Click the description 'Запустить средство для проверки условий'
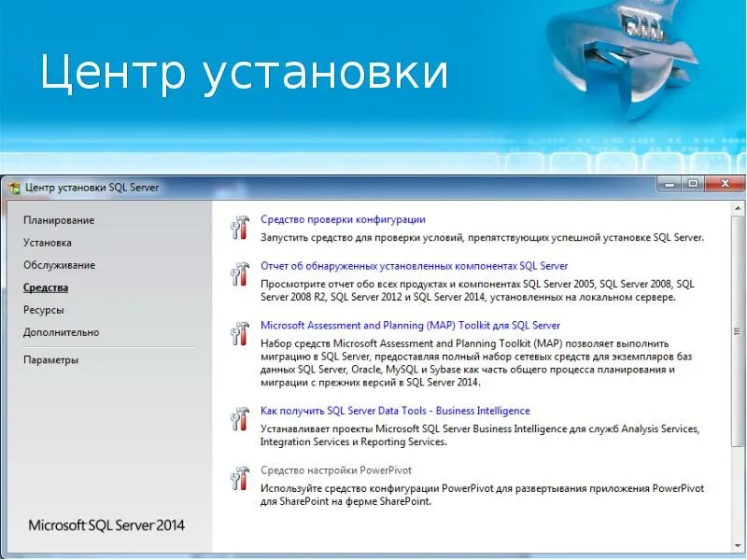The height and width of the screenshot is (560, 747). pyautogui.click(x=482, y=237)
